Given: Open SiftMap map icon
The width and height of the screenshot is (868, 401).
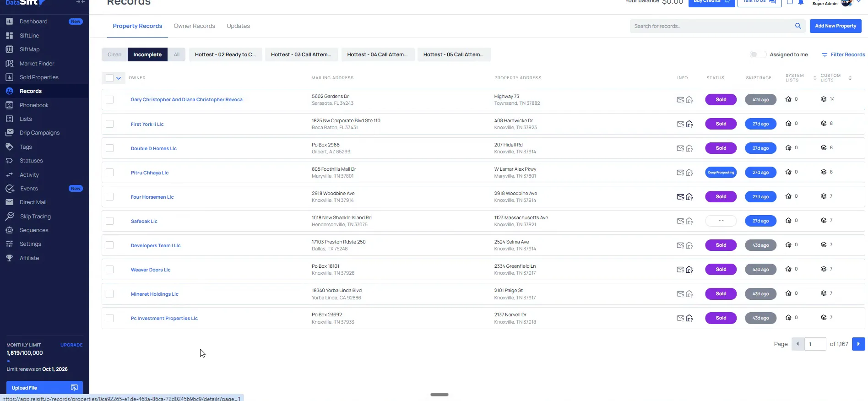Looking at the screenshot, I should pos(9,49).
